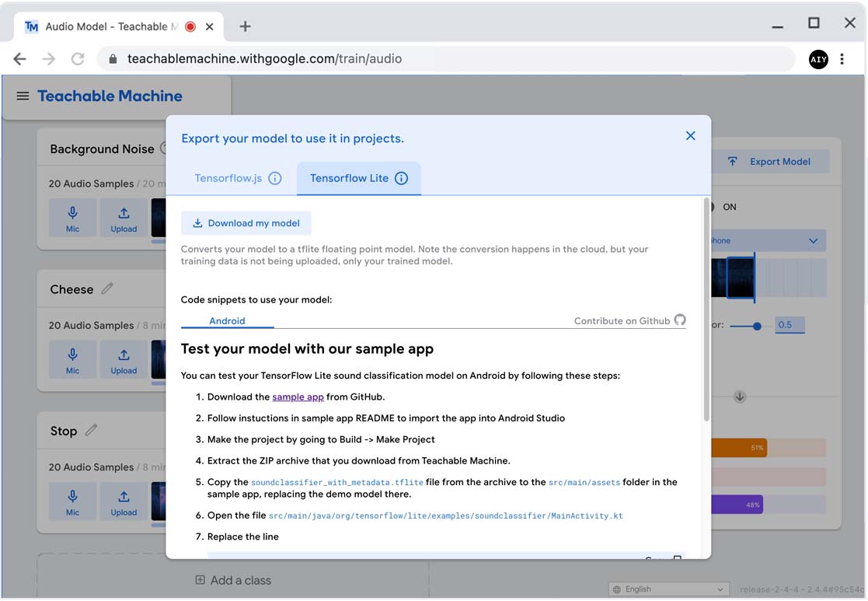Viewport: 868px width, 601px height.
Task: Click Download my model
Action: pyautogui.click(x=246, y=223)
